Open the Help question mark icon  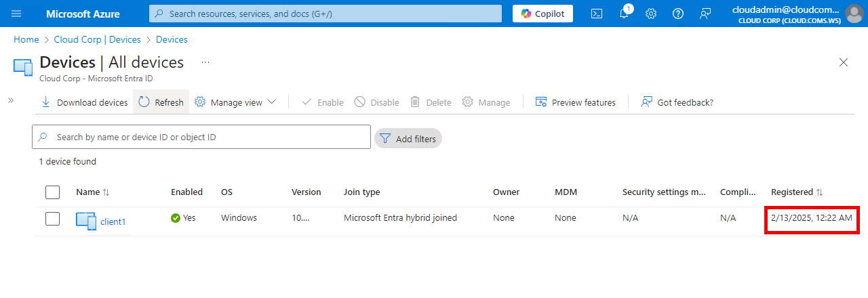click(x=678, y=14)
